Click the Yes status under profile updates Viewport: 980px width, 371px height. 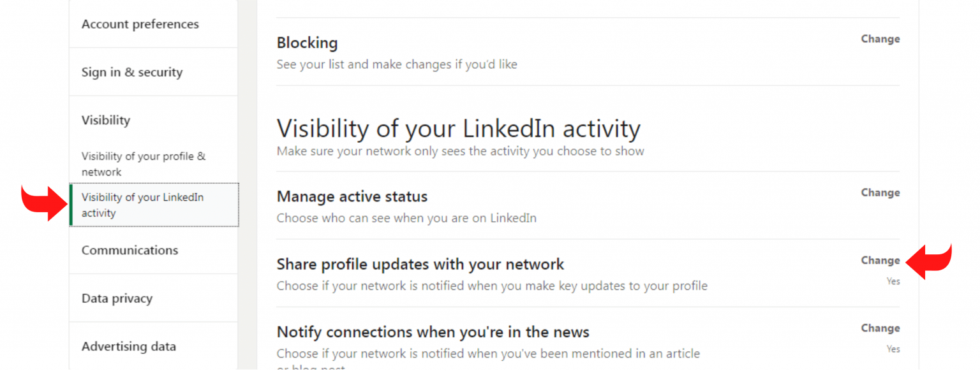[x=893, y=280]
